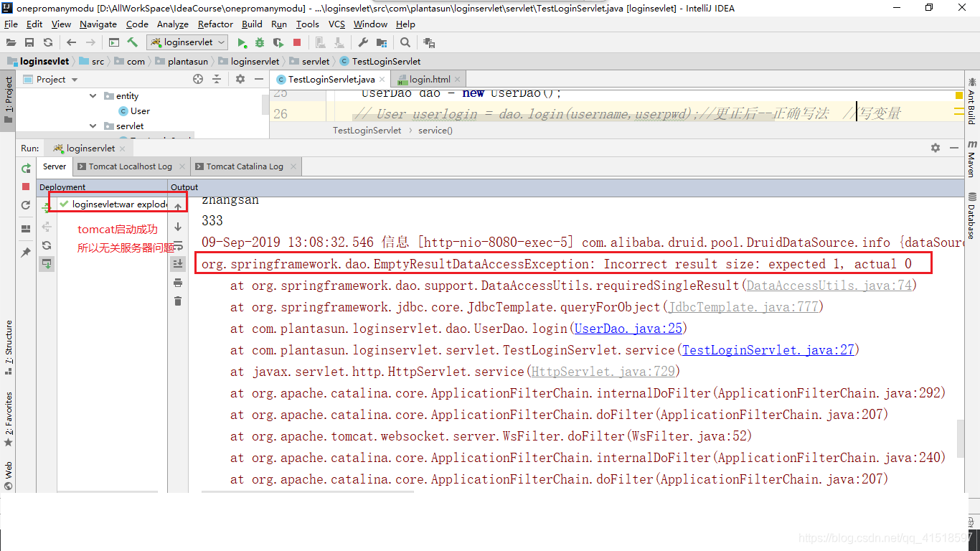Toggle the 1: Project tool window button
This screenshot has height=551, width=980.
click(x=8, y=100)
